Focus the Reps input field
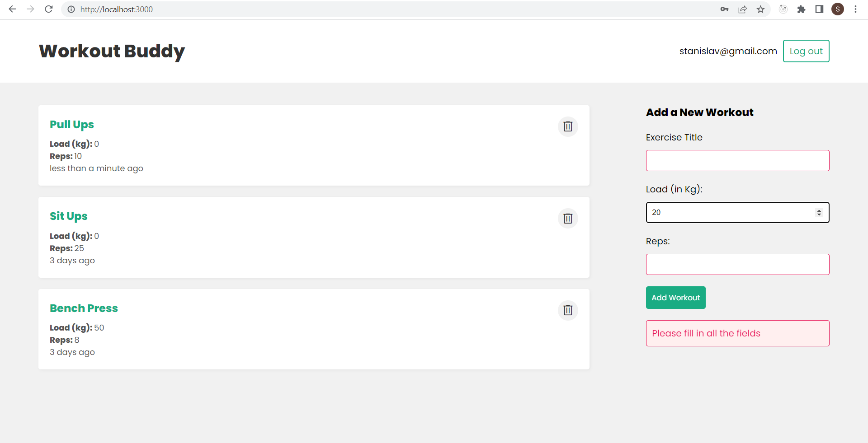This screenshot has height=443, width=868. coord(737,264)
